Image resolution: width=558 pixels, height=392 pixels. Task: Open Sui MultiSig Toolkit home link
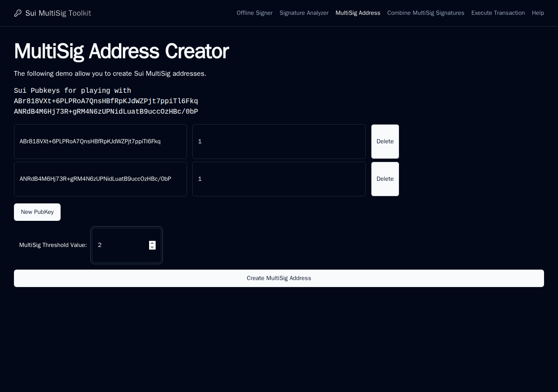[x=58, y=13]
